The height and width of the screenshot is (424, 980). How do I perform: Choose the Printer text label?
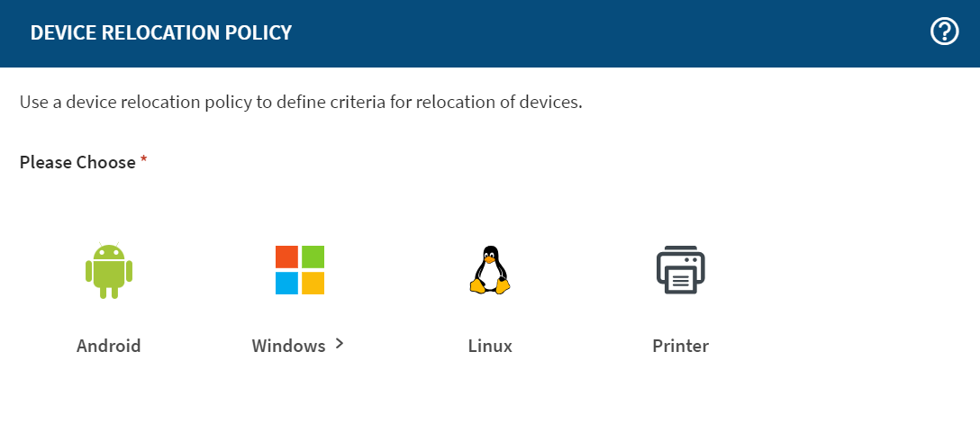(680, 346)
